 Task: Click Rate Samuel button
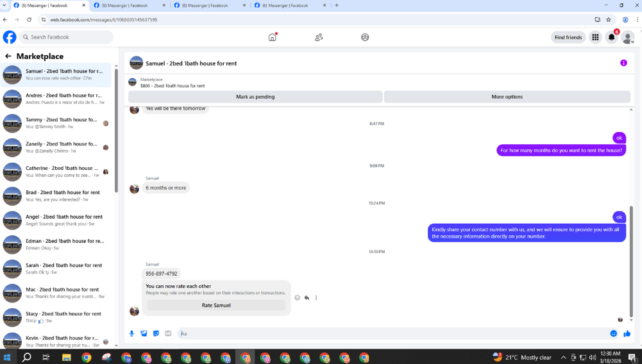pyautogui.click(x=216, y=305)
